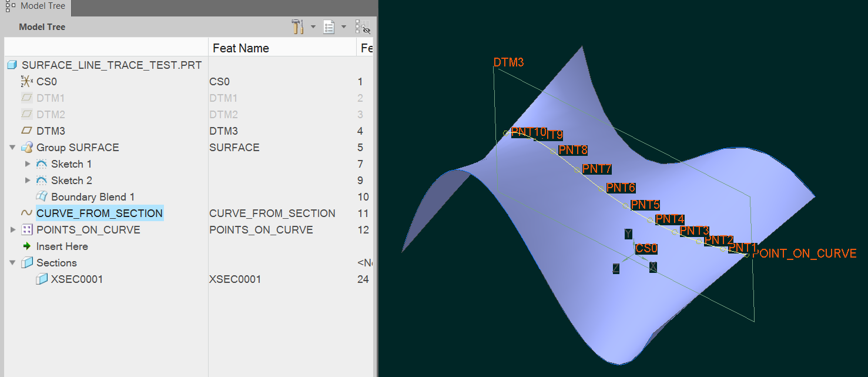
Task: Expand the Sketch 1 feature
Action: [27, 164]
